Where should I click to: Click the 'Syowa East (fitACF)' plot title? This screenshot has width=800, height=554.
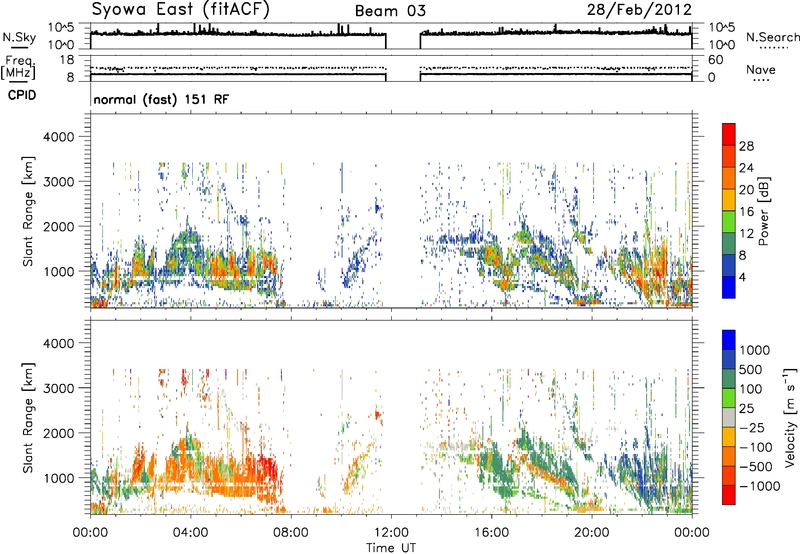click(x=181, y=10)
